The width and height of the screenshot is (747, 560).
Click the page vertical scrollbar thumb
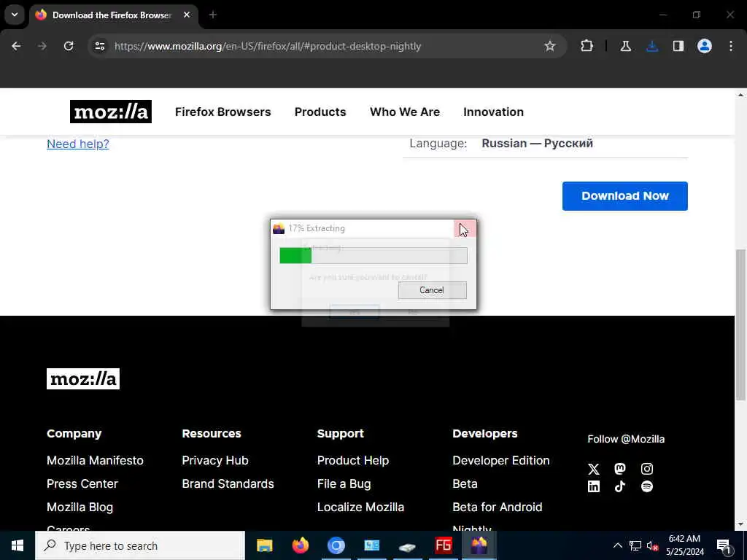click(740, 324)
